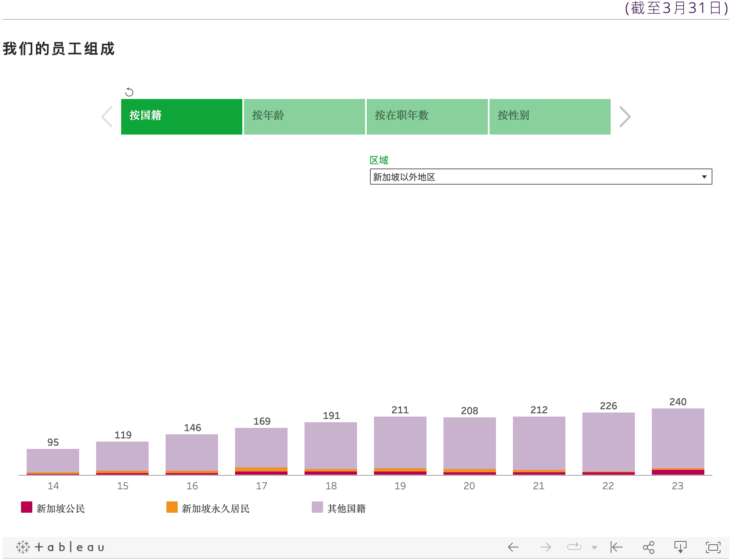Switch to the 按性别 tab

pyautogui.click(x=550, y=117)
